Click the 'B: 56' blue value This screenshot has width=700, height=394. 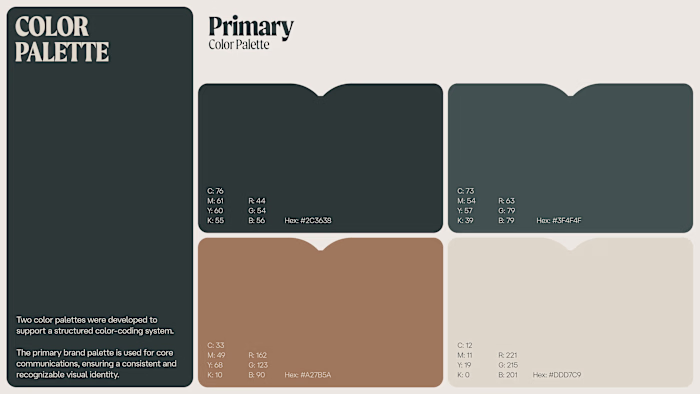[257, 220]
